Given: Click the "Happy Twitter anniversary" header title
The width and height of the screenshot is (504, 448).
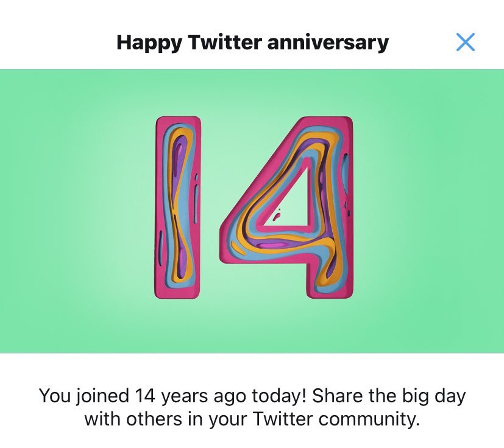Looking at the screenshot, I should pos(252,43).
